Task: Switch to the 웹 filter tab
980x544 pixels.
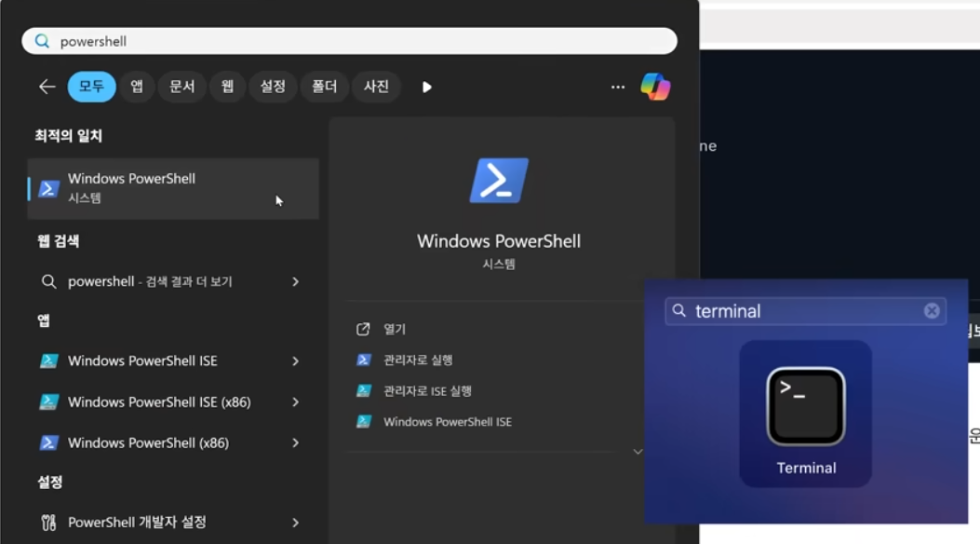Action: 227,87
